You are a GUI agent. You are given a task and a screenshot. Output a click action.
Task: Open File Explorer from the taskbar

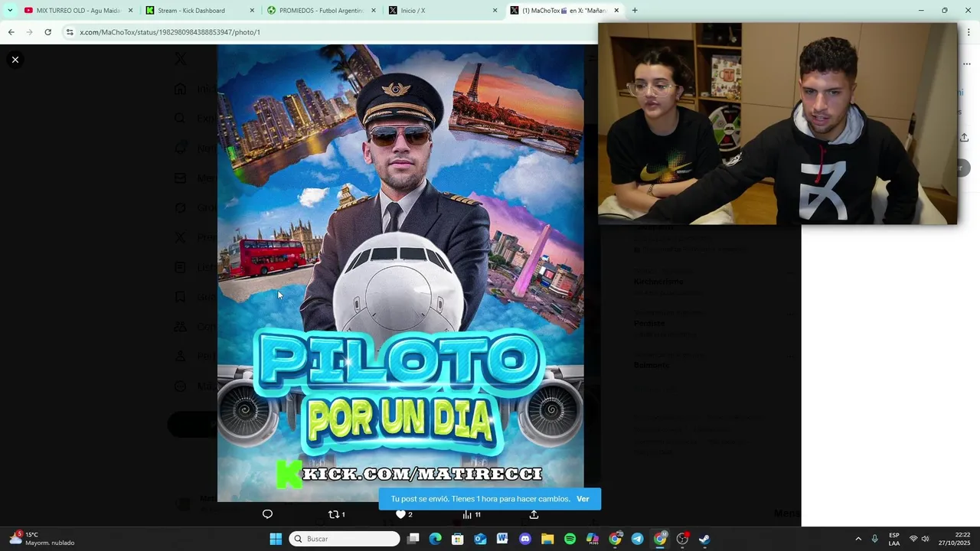pos(547,539)
